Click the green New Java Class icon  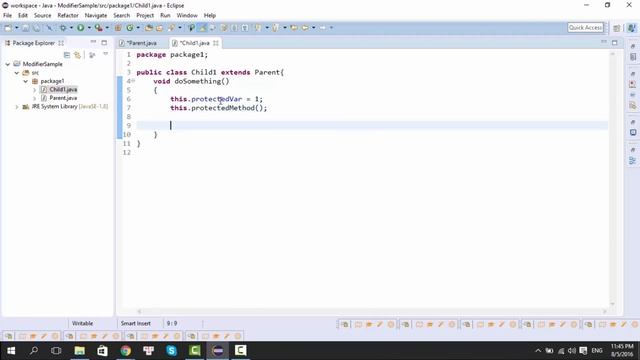pos(130,28)
